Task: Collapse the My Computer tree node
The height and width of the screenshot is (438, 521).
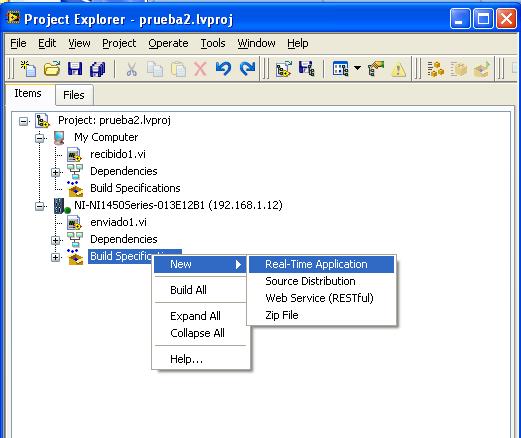Action: 39,138
